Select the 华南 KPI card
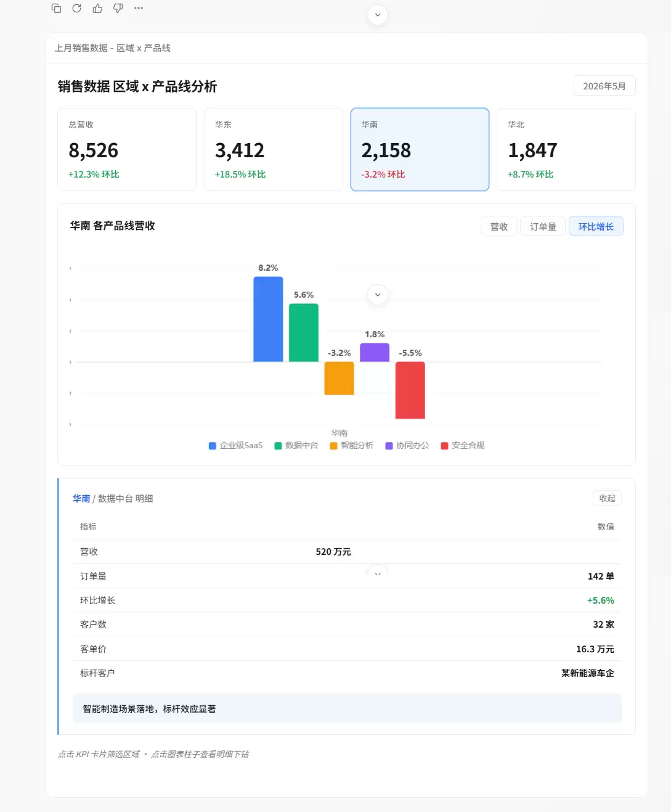The image size is (671, 812). [420, 149]
